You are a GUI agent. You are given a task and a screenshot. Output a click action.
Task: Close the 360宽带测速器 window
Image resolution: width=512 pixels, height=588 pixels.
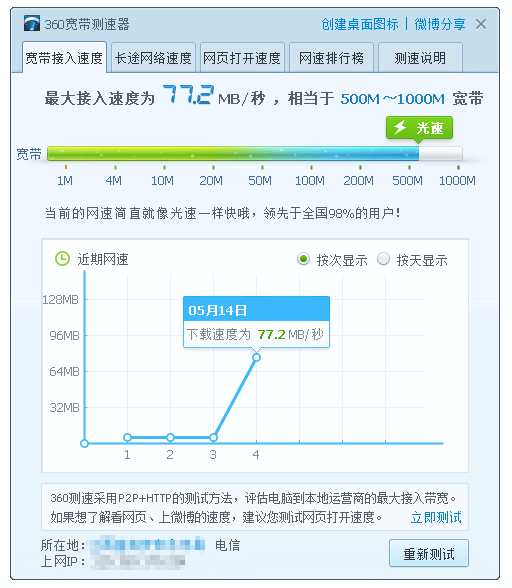click(481, 24)
